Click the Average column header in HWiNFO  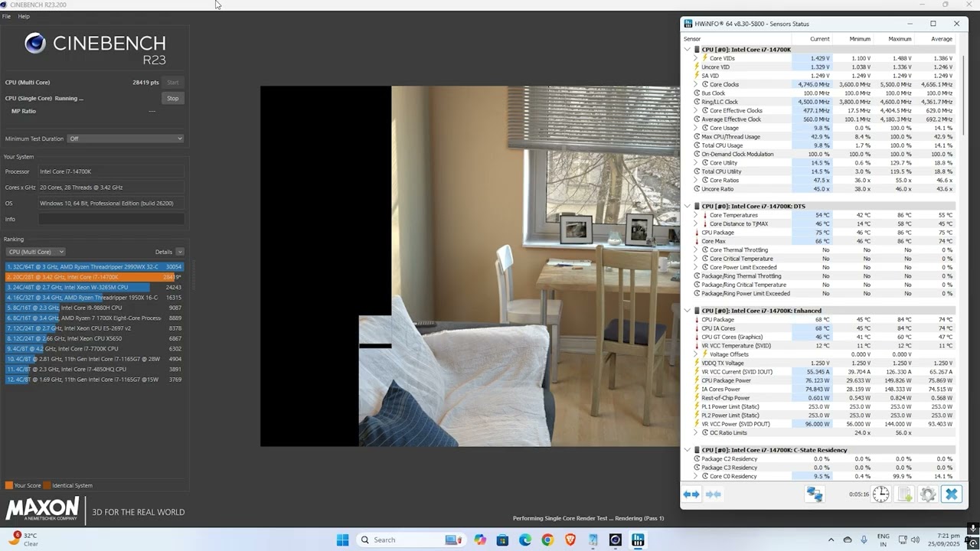tap(941, 39)
